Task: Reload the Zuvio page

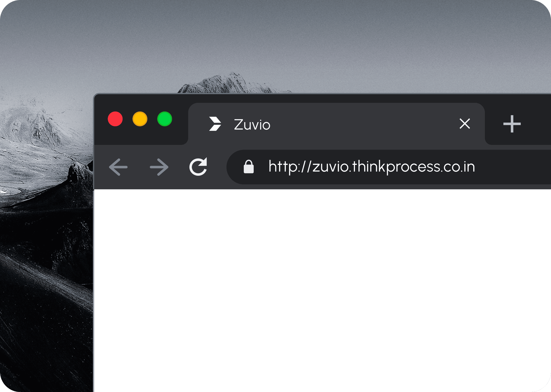Action: tap(198, 167)
